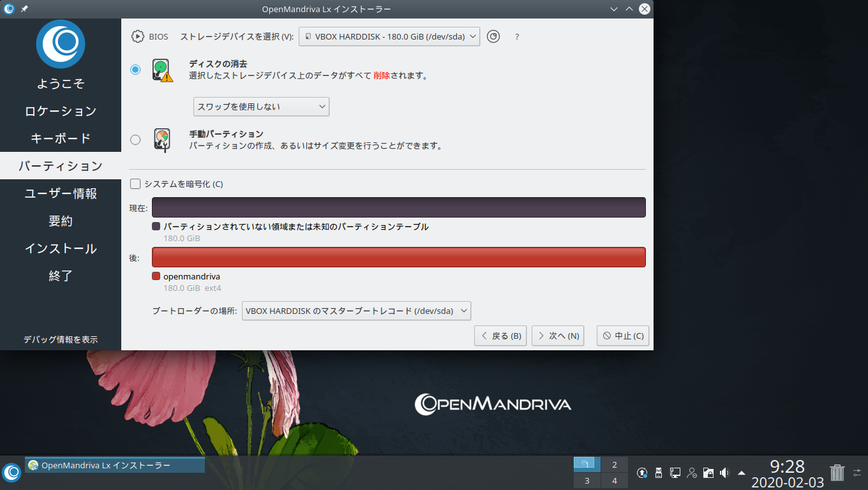The image size is (868, 490).
Task: Click the 中止 (C) cancel button
Action: click(623, 336)
